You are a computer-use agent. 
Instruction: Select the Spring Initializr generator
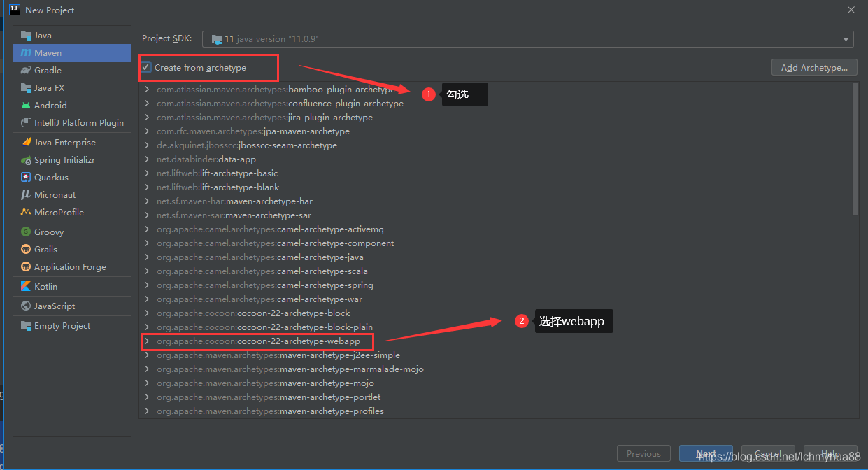63,159
